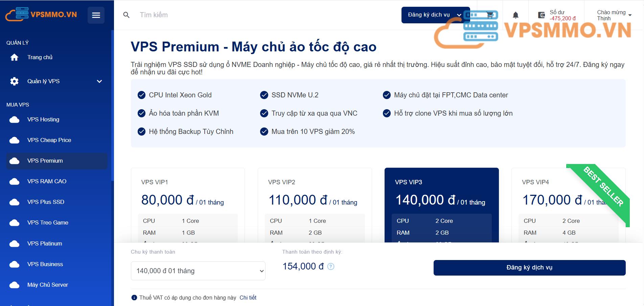Click the wallet balance icon
Viewport: 644px width, 306px height.
point(542,15)
